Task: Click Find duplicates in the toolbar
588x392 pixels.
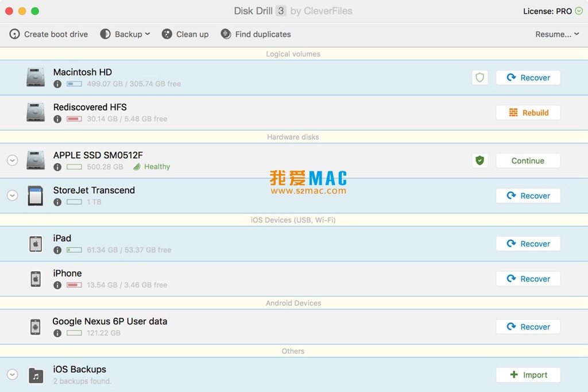Action: 256,34
